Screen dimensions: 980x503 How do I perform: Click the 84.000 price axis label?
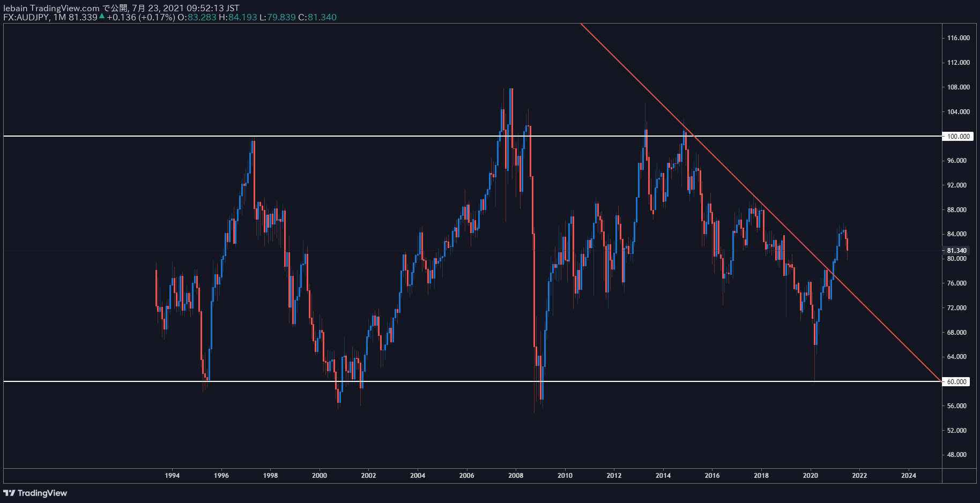(956, 234)
